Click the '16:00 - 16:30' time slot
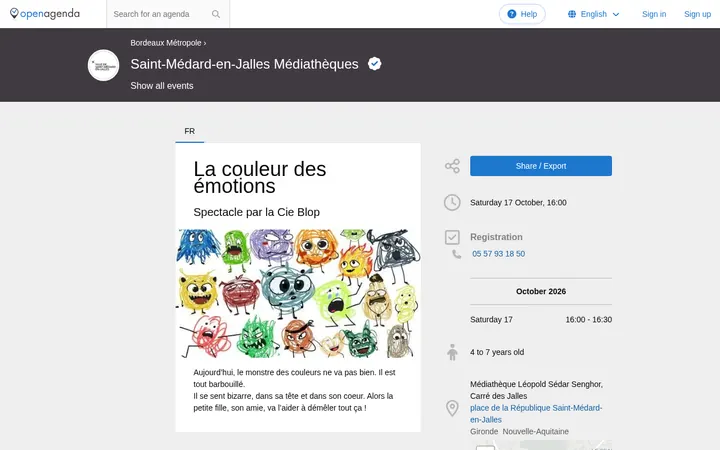Image resolution: width=720 pixels, height=450 pixels. click(589, 320)
